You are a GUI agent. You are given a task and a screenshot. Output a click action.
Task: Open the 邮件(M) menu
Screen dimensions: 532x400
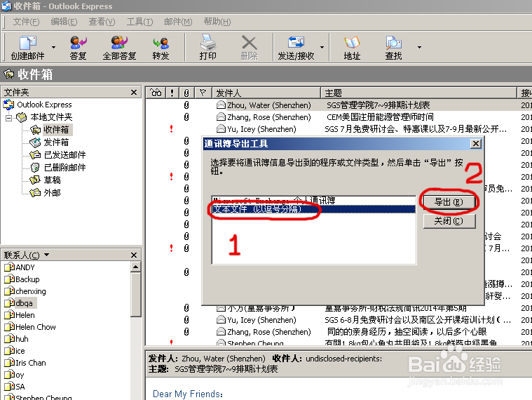point(178,22)
